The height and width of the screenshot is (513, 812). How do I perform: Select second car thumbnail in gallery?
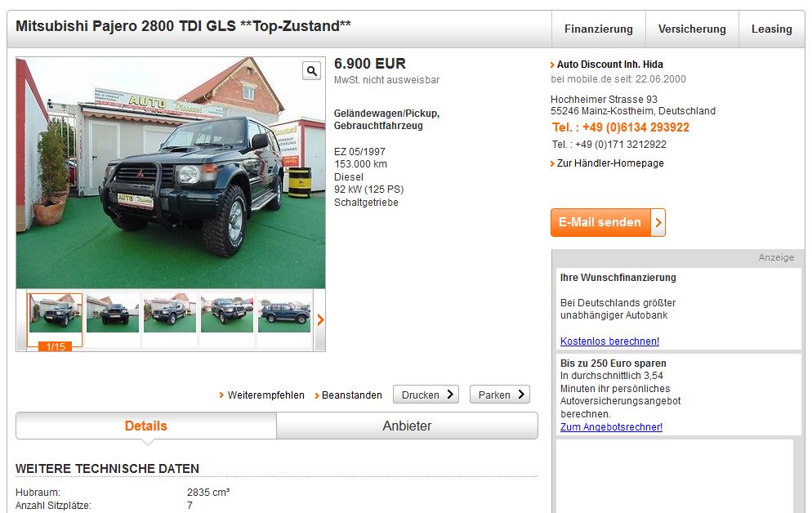[113, 314]
